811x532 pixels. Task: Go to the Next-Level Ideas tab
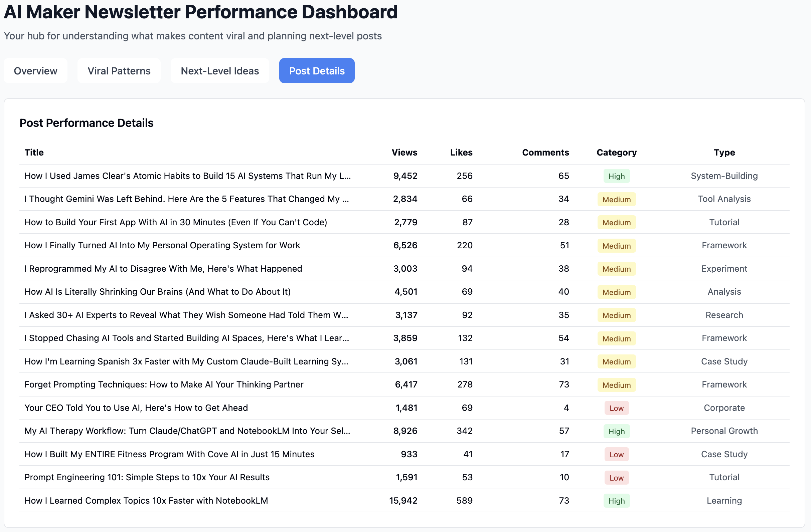(220, 71)
